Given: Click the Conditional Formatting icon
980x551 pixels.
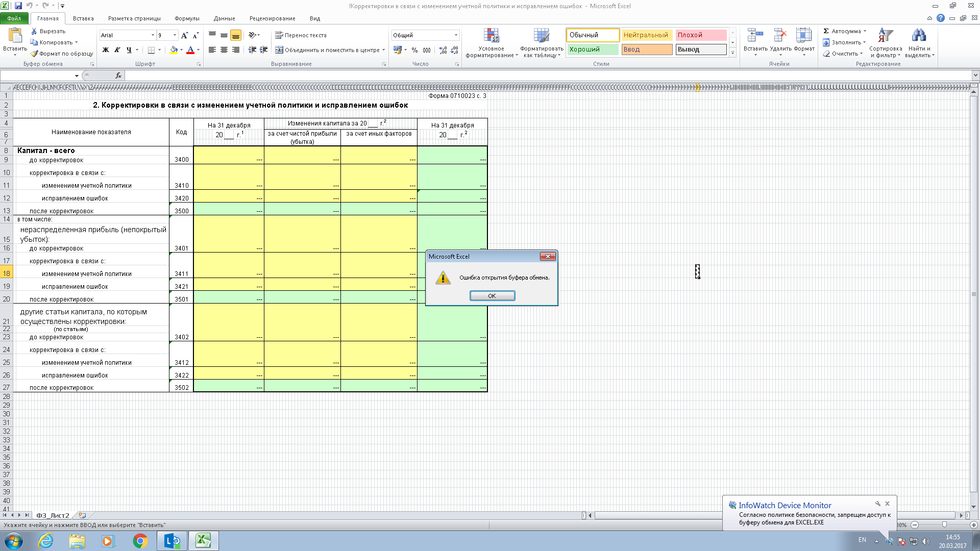Looking at the screenshot, I should [491, 36].
